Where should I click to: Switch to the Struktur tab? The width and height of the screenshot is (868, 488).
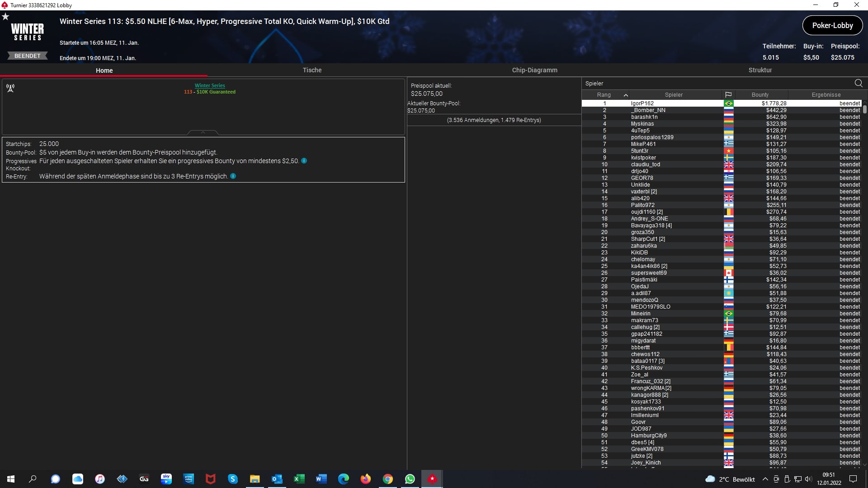point(760,70)
